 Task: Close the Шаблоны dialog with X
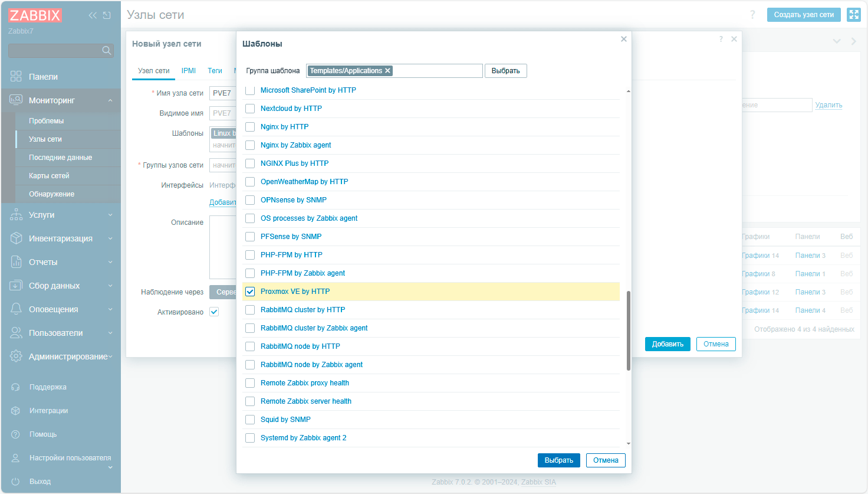[x=623, y=39]
